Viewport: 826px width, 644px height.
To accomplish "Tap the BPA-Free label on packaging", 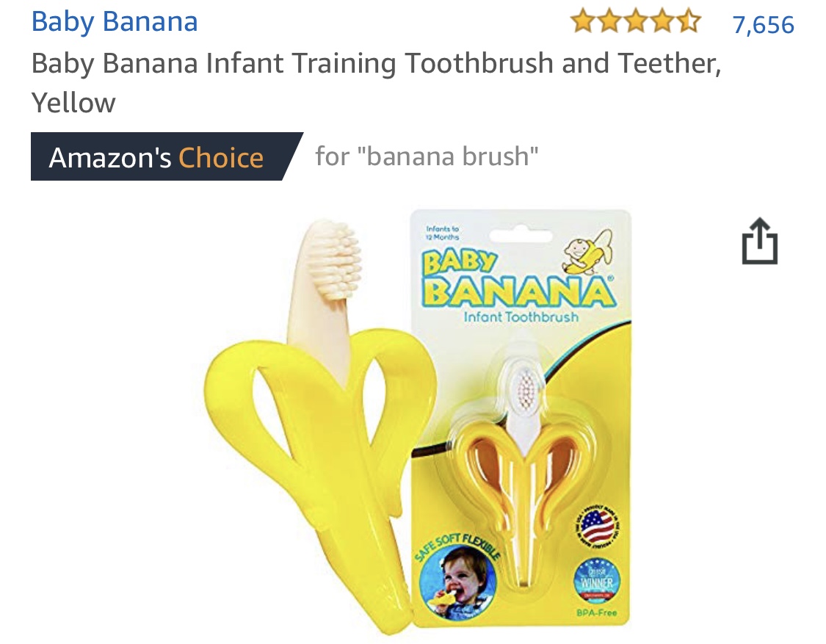I will pos(596,613).
